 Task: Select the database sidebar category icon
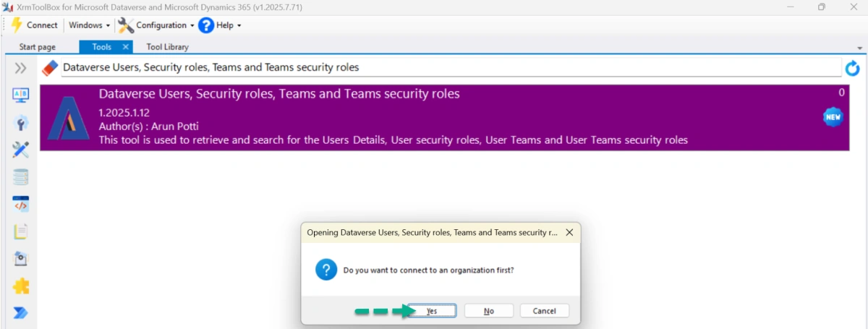(20, 177)
